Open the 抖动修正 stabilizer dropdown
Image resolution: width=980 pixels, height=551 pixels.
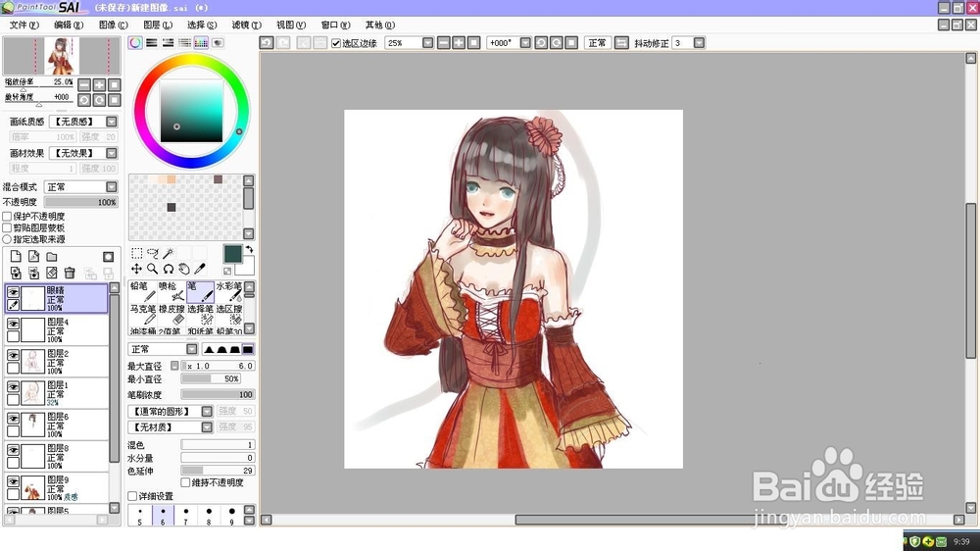[699, 42]
